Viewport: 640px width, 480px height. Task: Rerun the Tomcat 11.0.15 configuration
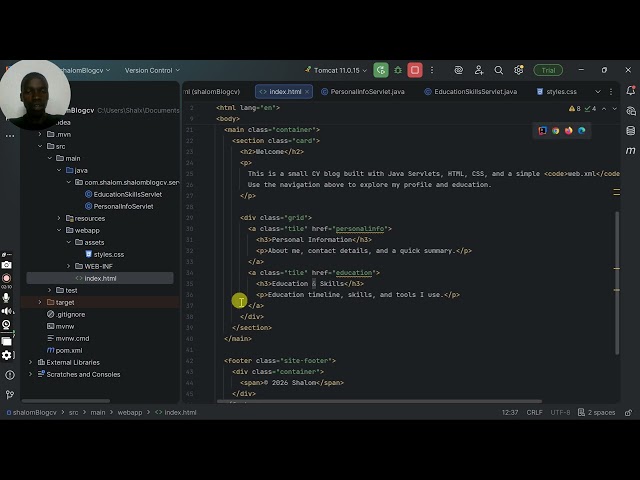pos(381,70)
